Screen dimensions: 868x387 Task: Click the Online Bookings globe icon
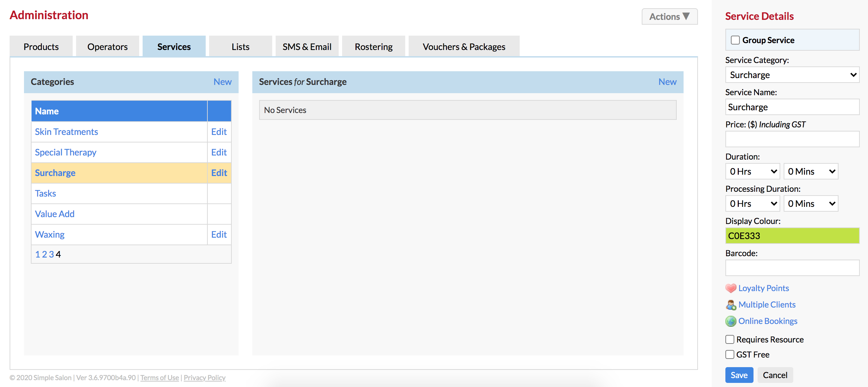[x=731, y=321]
